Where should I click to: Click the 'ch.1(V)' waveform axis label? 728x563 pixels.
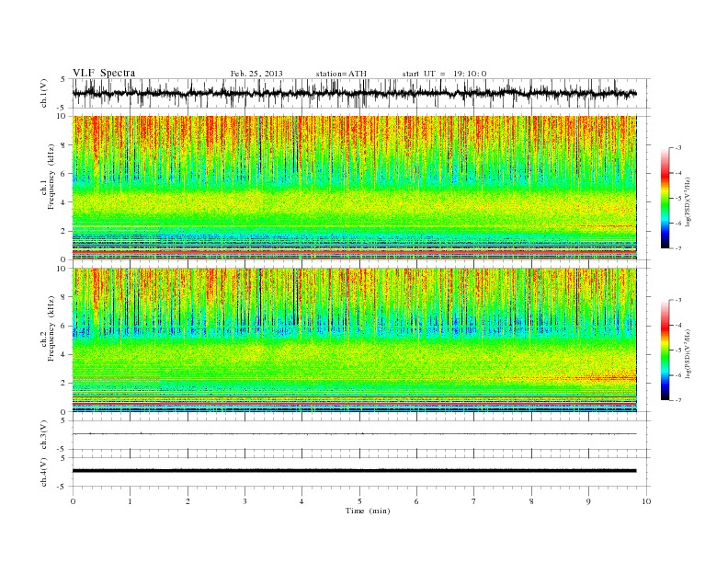[x=44, y=93]
